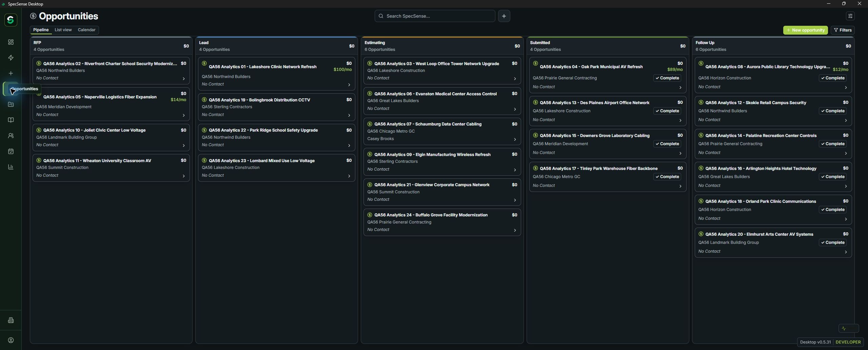Expand chevron on Park Ridge School Safety card
868x350 pixels.
click(349, 145)
